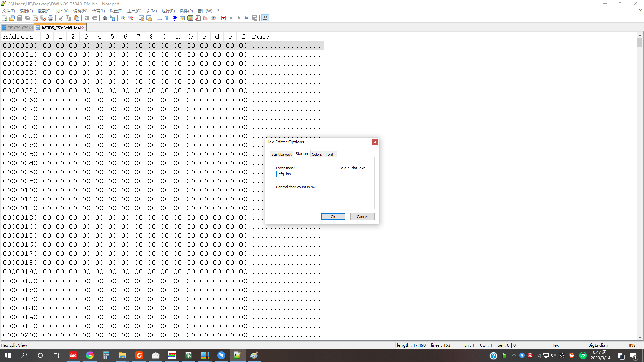
Task: Toggle show all characters
Action: (x=167, y=18)
